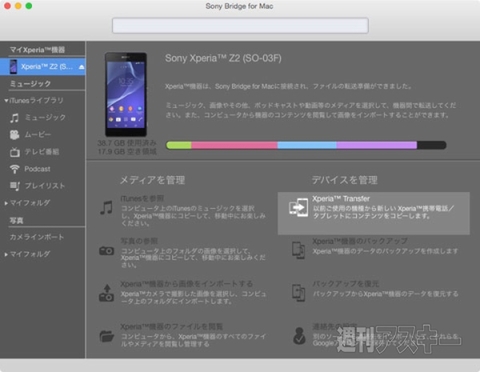Eject the Xperia Z2 device
This screenshot has height=372, width=480.
pos(81,67)
